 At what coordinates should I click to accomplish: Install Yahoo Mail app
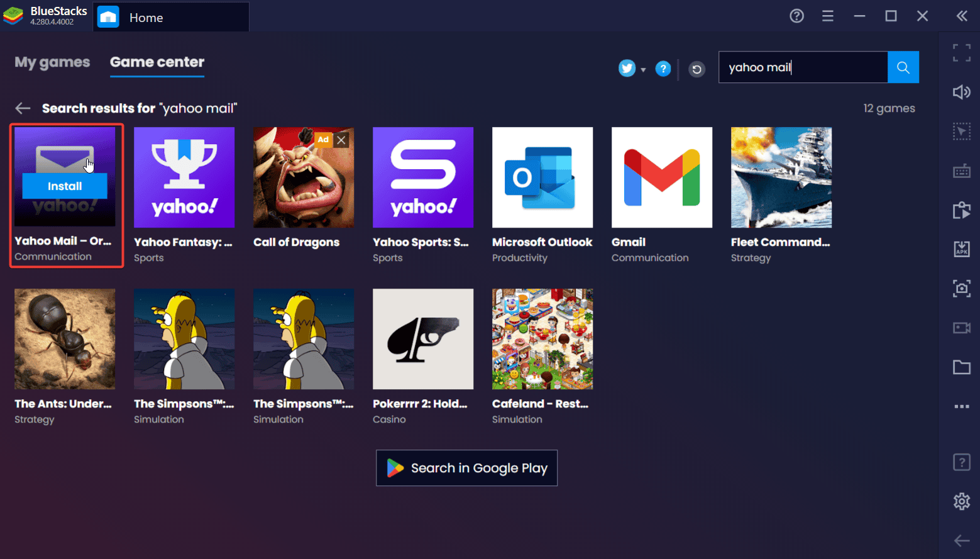click(x=65, y=186)
